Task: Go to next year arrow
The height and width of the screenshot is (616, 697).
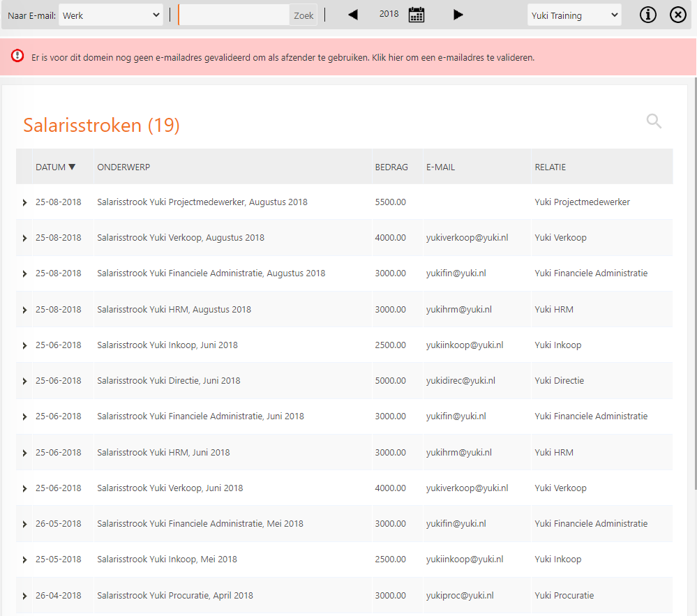Action: tap(458, 15)
